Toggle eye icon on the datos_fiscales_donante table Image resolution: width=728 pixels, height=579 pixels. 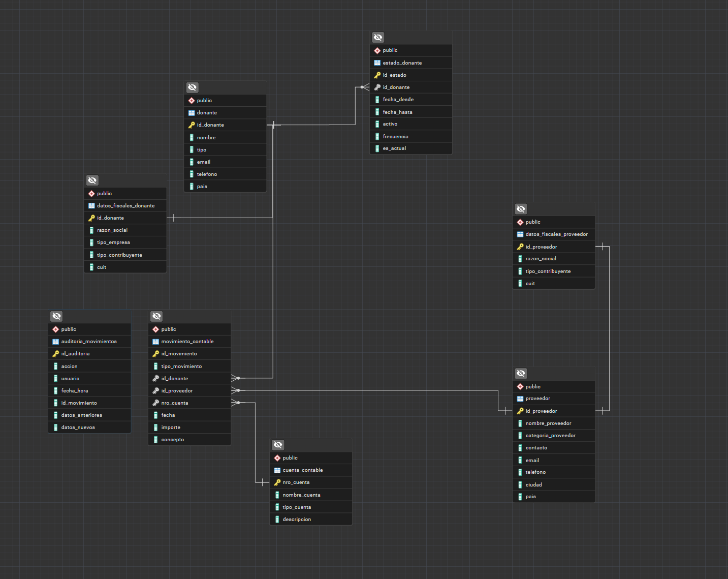coord(92,180)
